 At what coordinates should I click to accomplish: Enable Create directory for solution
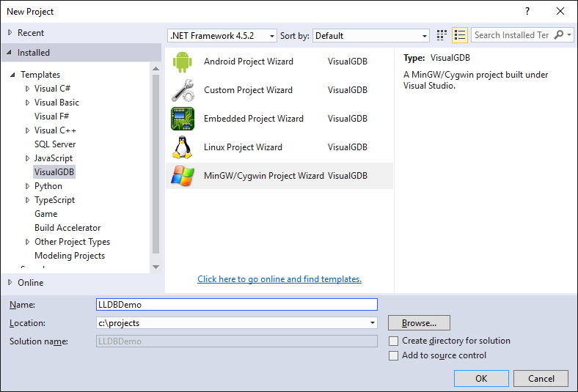[393, 341]
